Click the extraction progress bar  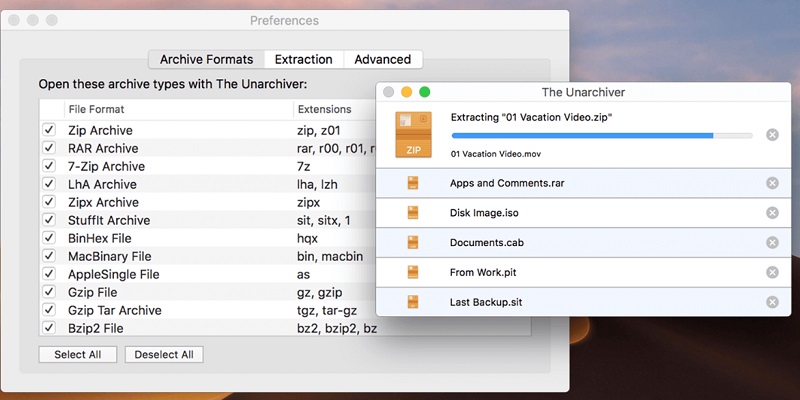coord(602,136)
